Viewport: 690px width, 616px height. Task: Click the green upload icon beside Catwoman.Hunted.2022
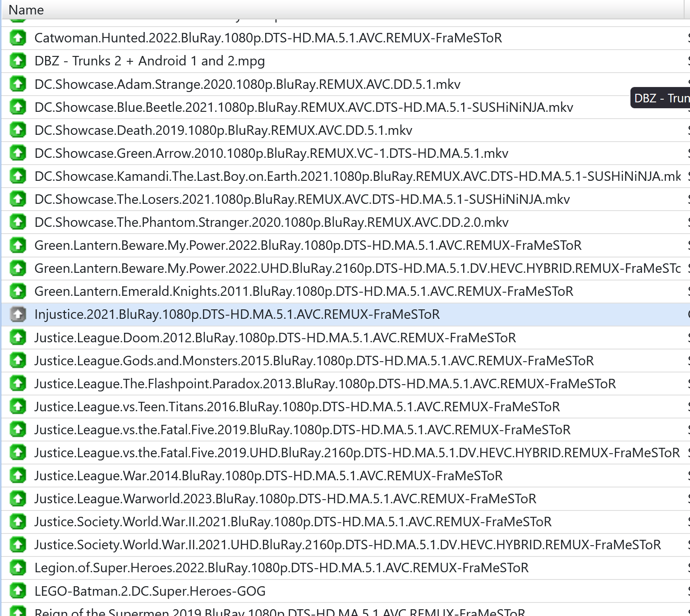pyautogui.click(x=18, y=38)
